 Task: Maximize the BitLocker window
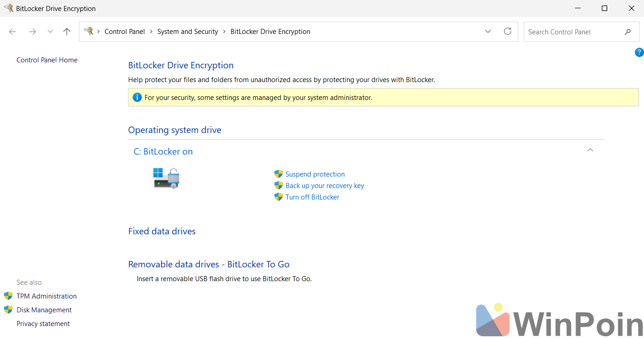[605, 8]
